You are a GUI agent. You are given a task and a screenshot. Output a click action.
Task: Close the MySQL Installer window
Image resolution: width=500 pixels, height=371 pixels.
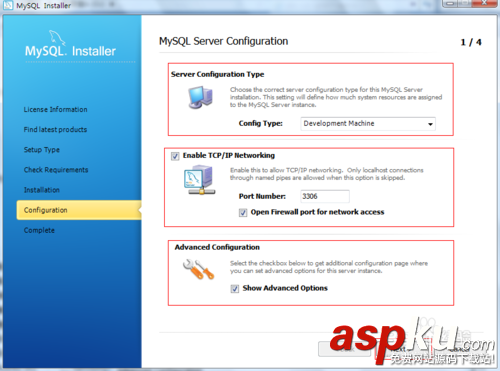click(x=485, y=3)
